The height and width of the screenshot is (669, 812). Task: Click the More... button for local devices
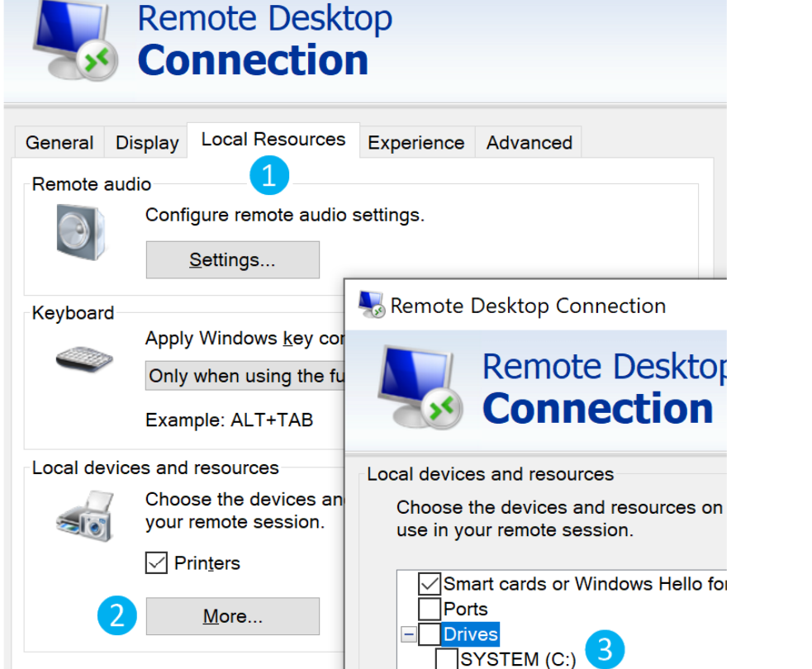(232, 616)
